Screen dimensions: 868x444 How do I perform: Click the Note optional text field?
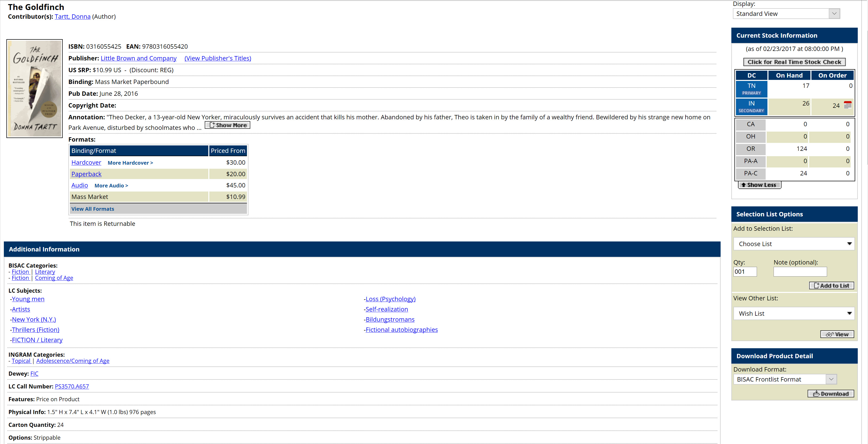click(800, 272)
